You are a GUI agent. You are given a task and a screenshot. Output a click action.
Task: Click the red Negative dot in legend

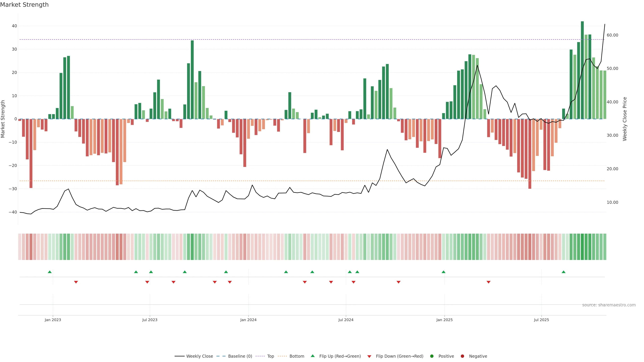tap(462, 356)
